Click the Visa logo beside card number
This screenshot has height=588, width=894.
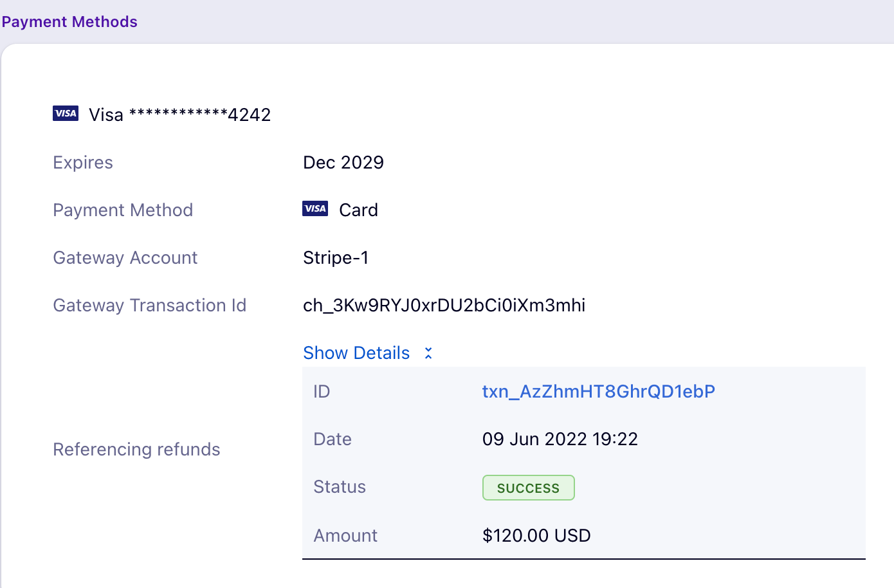(x=66, y=114)
